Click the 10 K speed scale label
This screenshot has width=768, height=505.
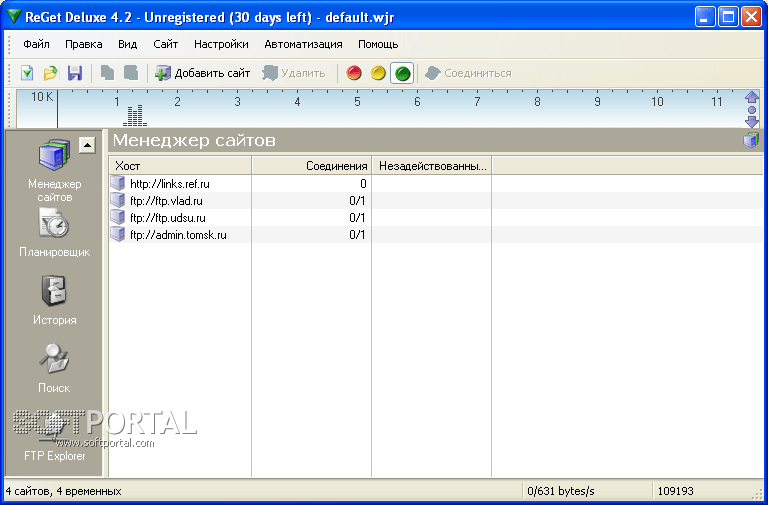coord(42,97)
